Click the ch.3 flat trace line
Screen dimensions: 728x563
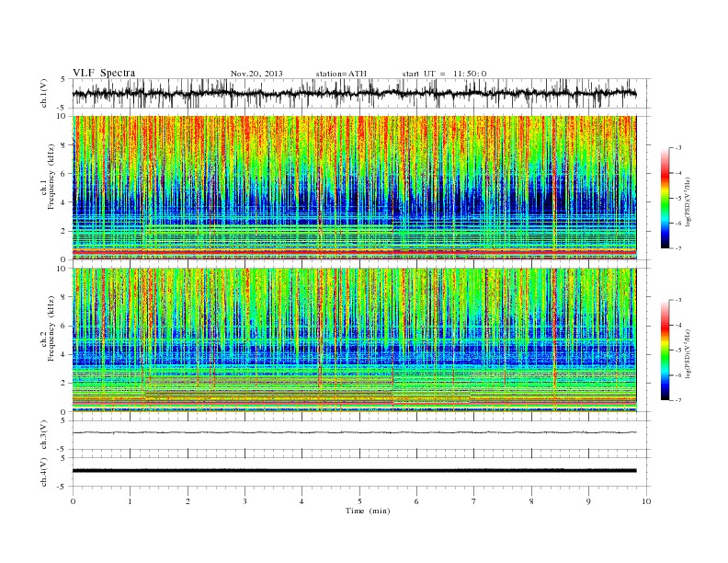click(355, 432)
